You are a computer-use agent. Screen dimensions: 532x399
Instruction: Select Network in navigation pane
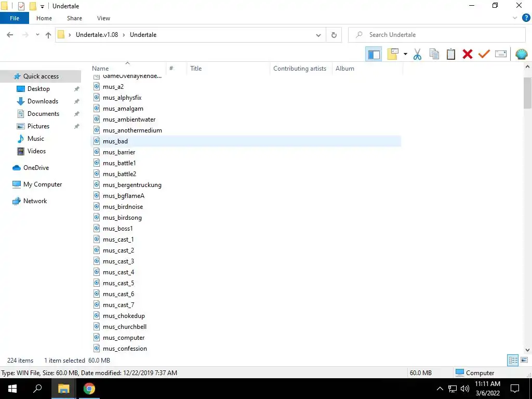35,201
